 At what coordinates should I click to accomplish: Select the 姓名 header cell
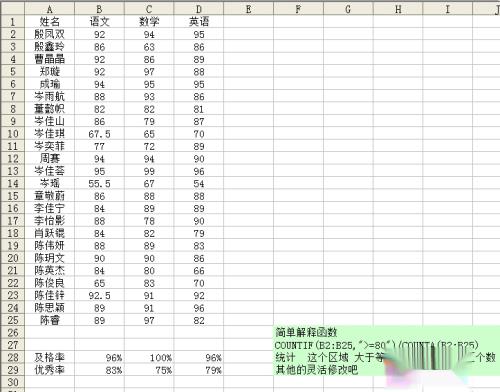pyautogui.click(x=49, y=22)
